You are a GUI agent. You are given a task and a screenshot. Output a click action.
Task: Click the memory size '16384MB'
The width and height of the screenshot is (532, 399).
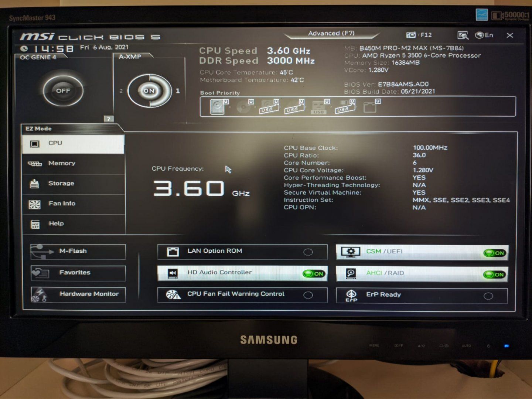click(x=406, y=62)
